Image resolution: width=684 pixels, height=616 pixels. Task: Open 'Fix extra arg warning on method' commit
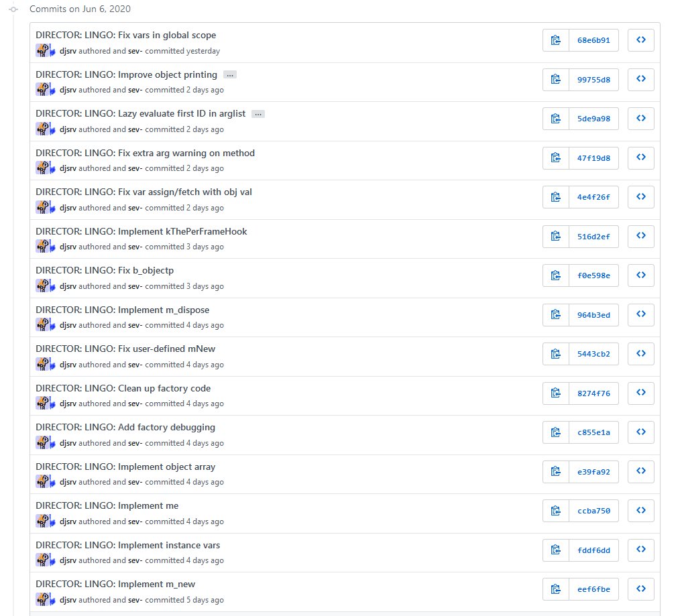pos(146,153)
